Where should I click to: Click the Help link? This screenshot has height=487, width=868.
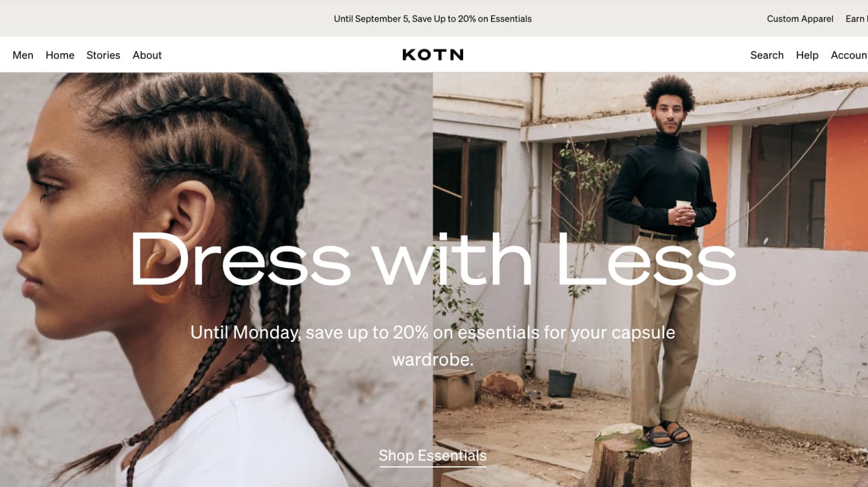point(807,55)
